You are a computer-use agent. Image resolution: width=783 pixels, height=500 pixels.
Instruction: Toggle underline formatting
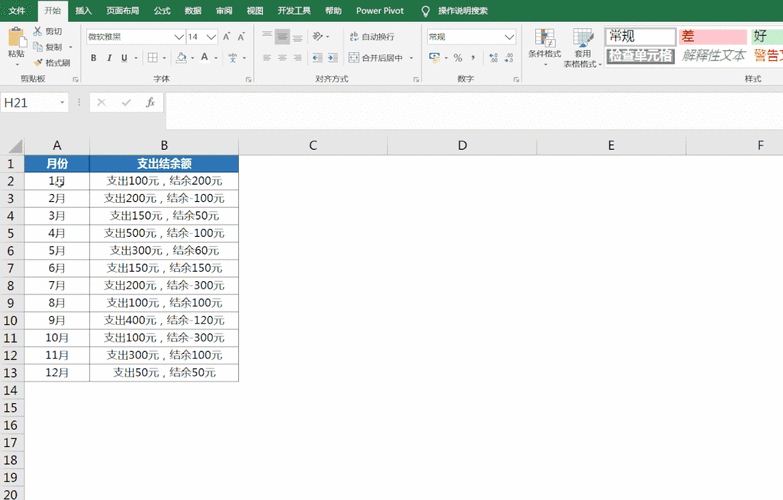(124, 58)
